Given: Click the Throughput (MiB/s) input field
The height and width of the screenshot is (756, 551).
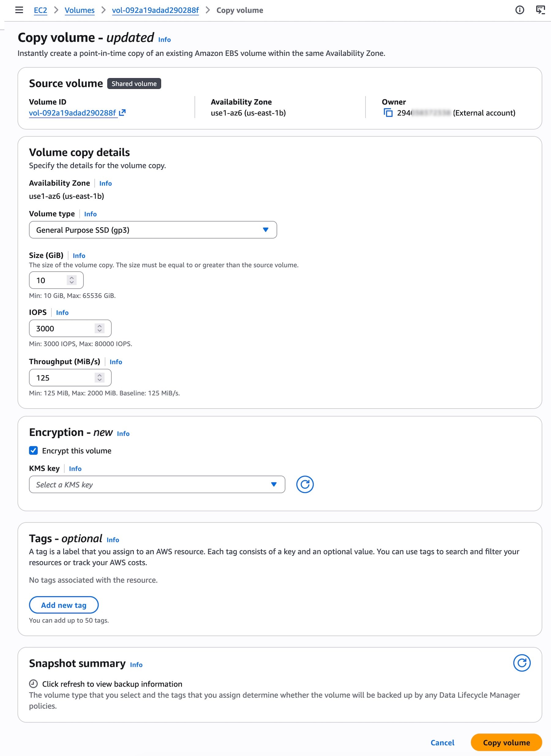Looking at the screenshot, I should point(70,377).
